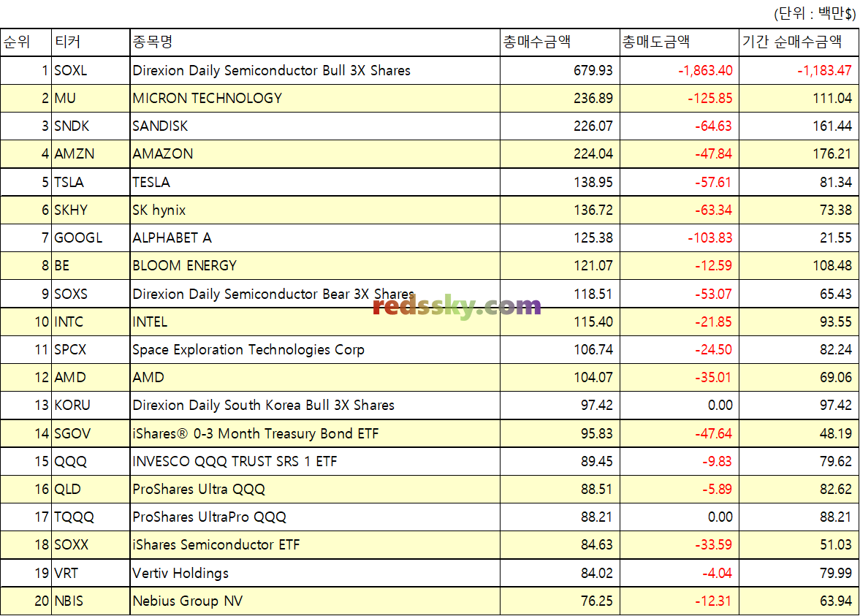This screenshot has height=616, width=860.
Task: Select the net buy value 176.21
Action: 832,154
